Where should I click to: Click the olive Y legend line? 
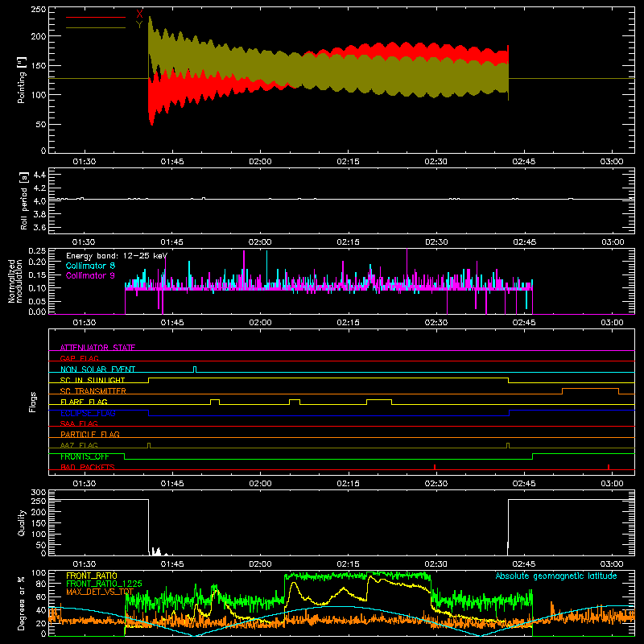96,28
